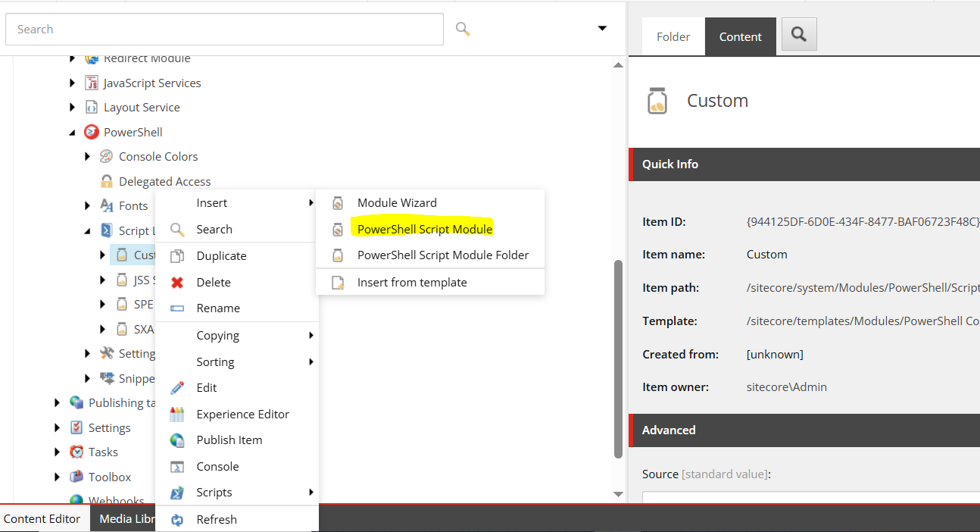Click the tree scrollbar up arrow
Screen dimensions: 980x532
point(618,65)
